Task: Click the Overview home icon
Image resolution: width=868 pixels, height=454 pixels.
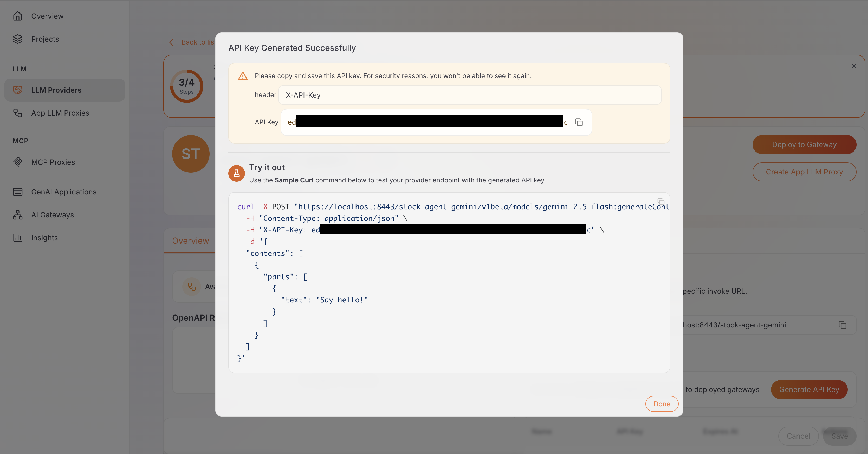Action: 17,16
